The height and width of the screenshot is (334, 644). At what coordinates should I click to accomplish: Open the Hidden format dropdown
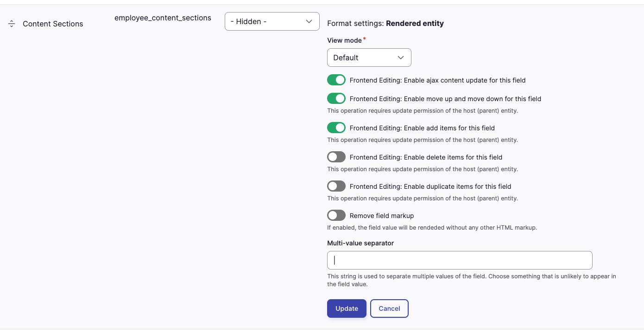coord(272,21)
